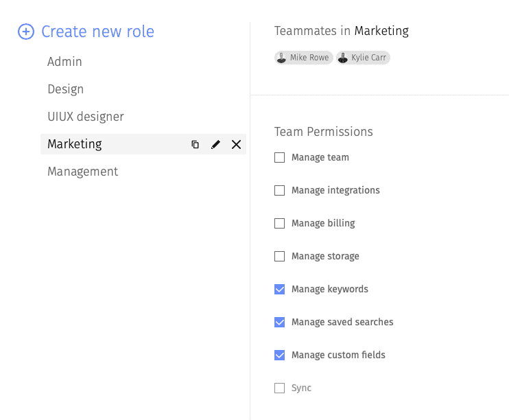This screenshot has width=509, height=420.
Task: Disable the Manage saved searches checkbox
Action: (279, 323)
